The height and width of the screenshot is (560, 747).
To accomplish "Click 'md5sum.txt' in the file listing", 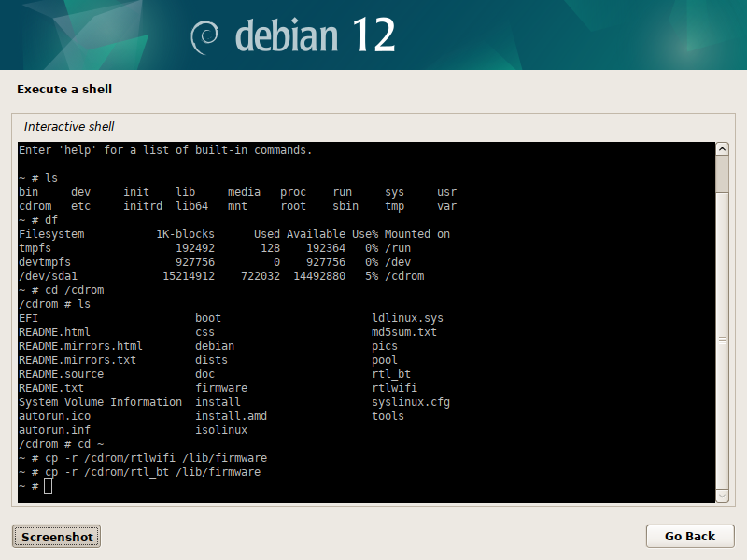I will coord(404,332).
